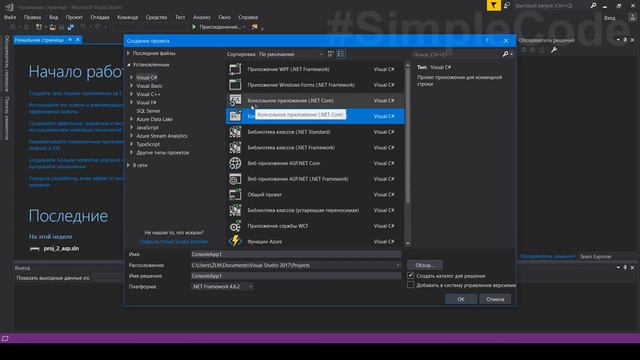The height and width of the screenshot is (360, 640).
Task: Collapse the Установленные section
Action: (128, 64)
